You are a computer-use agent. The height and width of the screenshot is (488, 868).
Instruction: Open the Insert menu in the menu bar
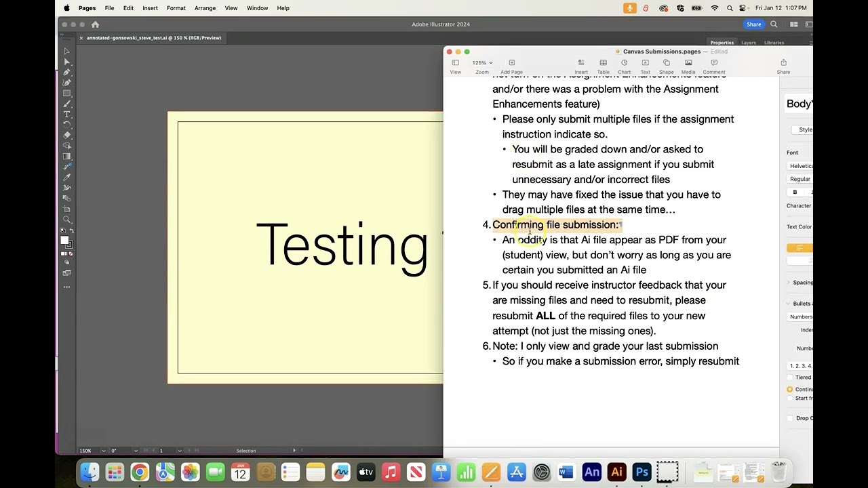[x=150, y=8]
